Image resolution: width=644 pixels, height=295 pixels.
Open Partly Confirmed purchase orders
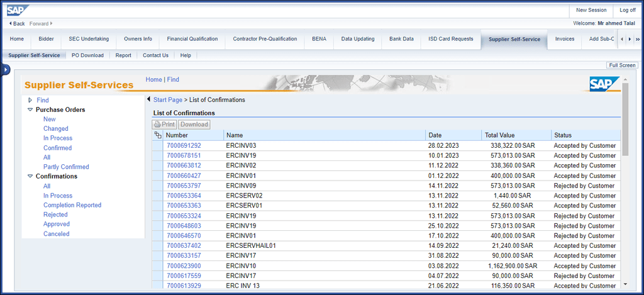(x=66, y=167)
